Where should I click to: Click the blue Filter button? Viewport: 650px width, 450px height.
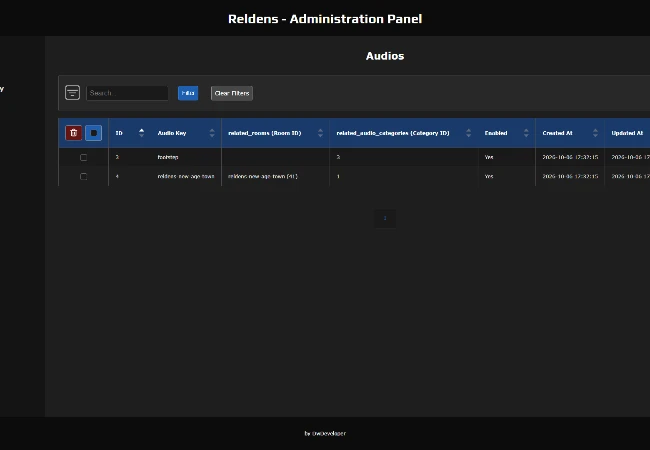coord(188,93)
